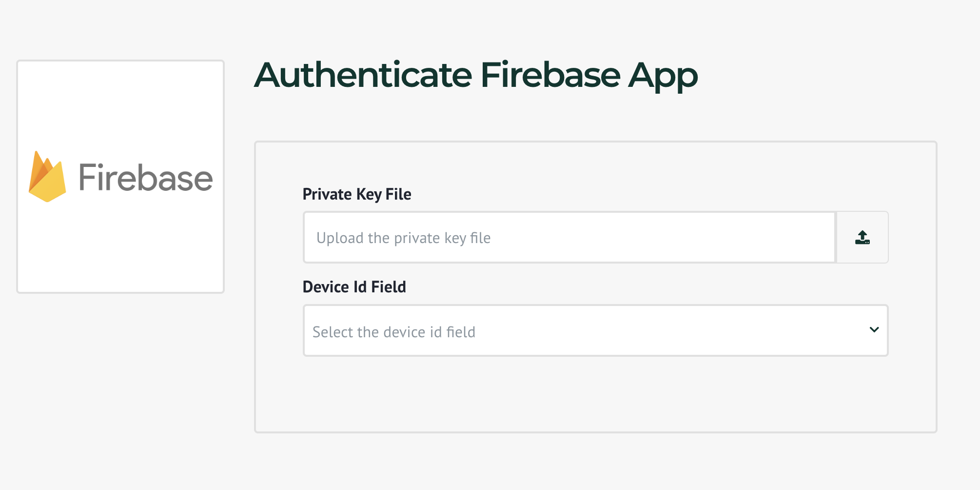Image resolution: width=980 pixels, height=490 pixels.
Task: Click the upload file icon button
Action: (x=862, y=238)
